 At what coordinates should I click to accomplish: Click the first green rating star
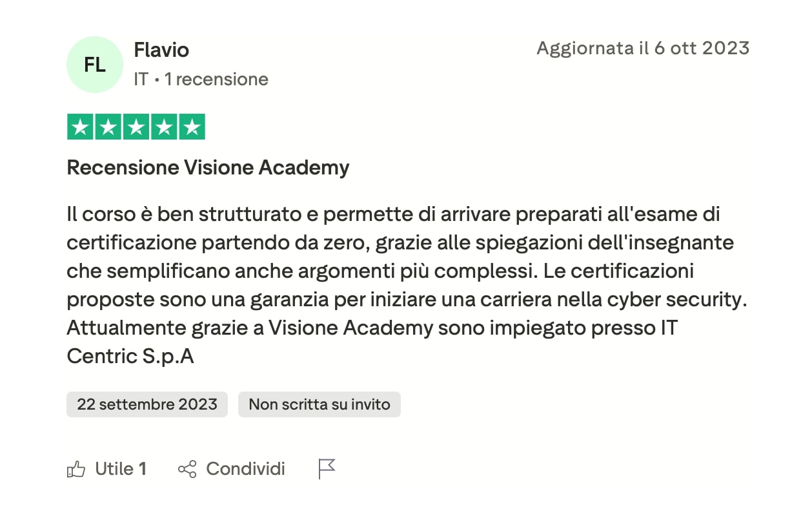pyautogui.click(x=81, y=127)
